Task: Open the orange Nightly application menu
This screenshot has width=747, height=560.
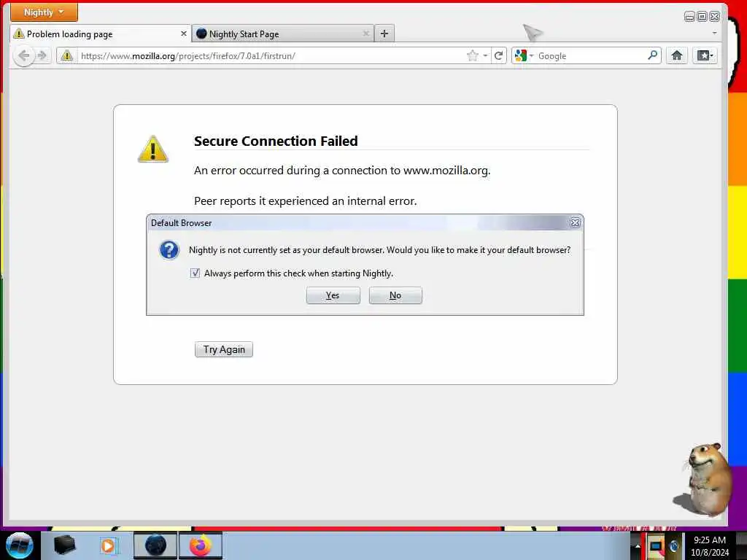Action: (x=44, y=12)
